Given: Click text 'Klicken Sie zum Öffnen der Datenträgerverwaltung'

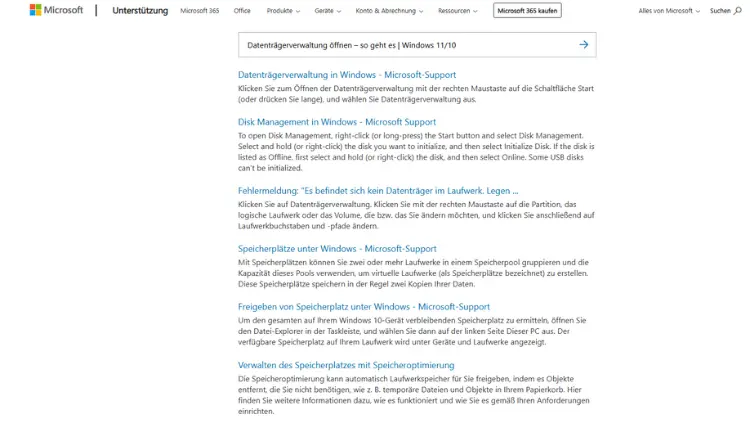Looking at the screenshot, I should [325, 89].
